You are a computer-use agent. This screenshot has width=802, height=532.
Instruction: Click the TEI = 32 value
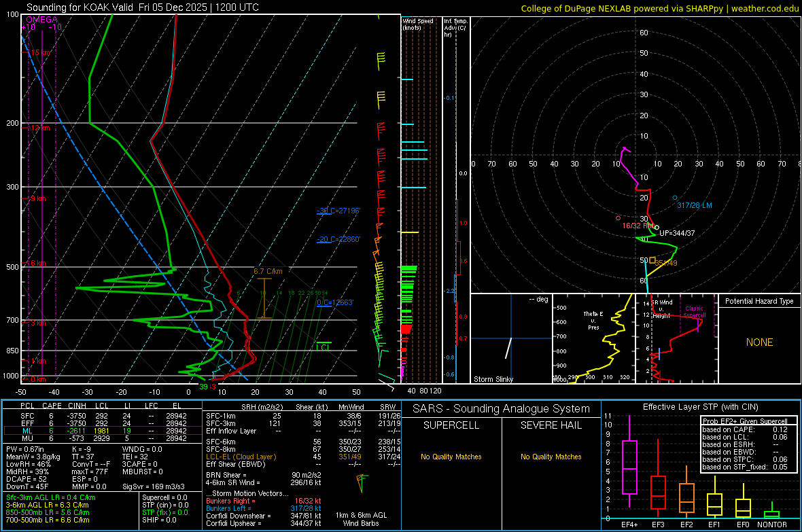point(135,457)
